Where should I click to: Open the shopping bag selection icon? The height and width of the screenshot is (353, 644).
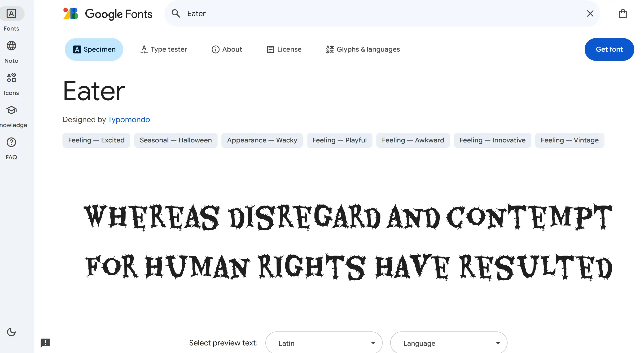pos(623,13)
